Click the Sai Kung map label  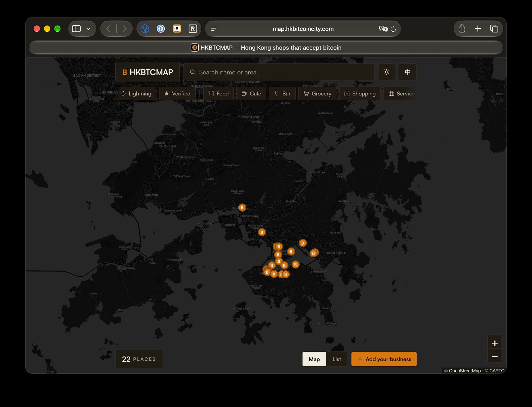coord(344,201)
